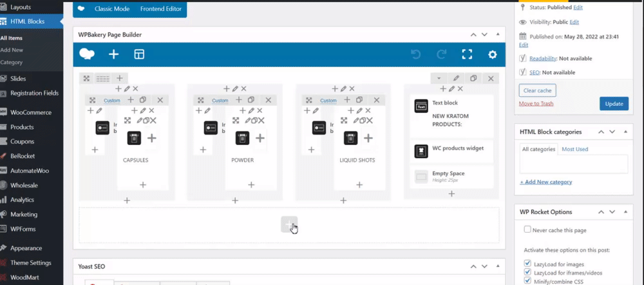This screenshot has width=644, height=285.
Task: Click the Move to Trash link
Action: (536, 104)
